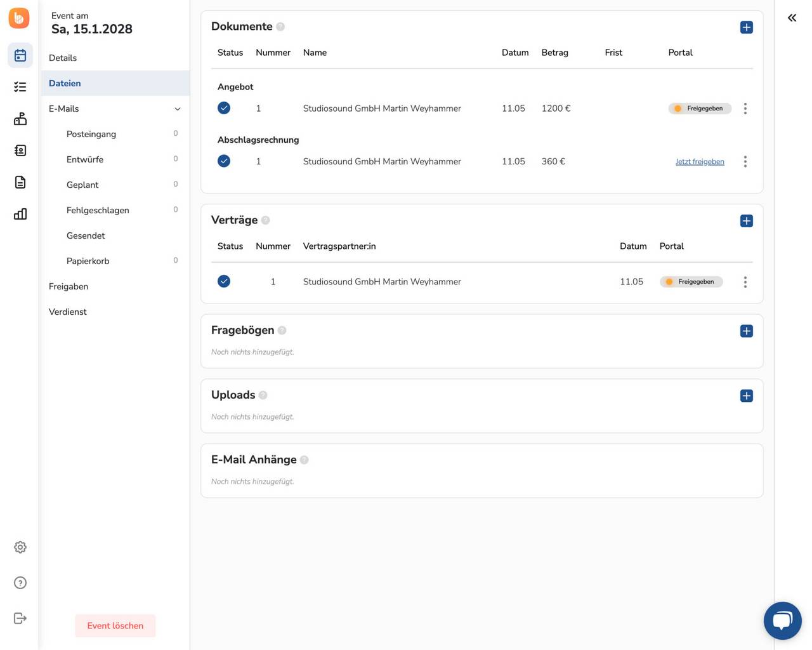The height and width of the screenshot is (650, 812).
Task: Toggle the Abschlagsrechnung status checkmark
Action: click(x=224, y=161)
